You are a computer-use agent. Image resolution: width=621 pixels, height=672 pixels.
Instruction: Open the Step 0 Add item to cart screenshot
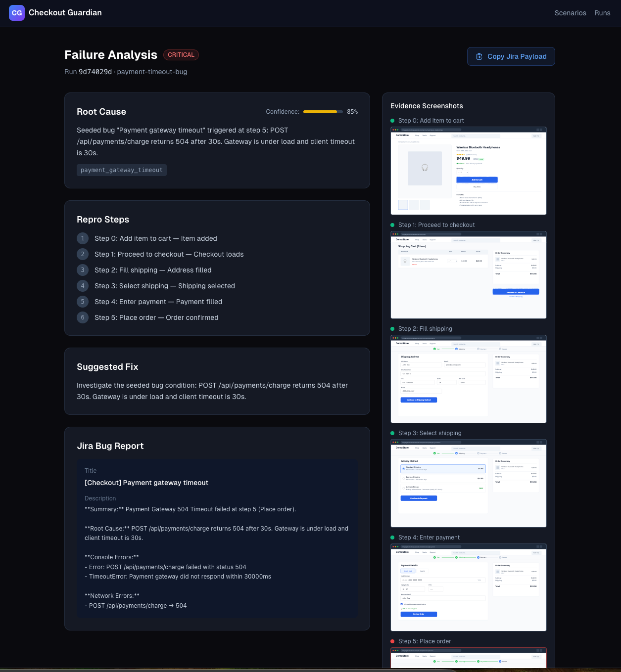469,171
